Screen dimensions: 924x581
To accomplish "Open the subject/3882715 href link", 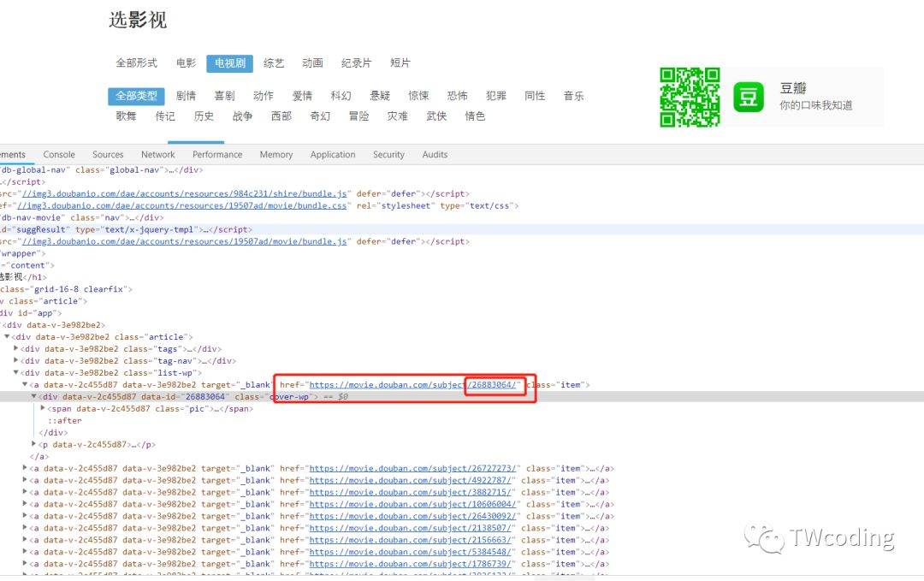I will tap(411, 492).
